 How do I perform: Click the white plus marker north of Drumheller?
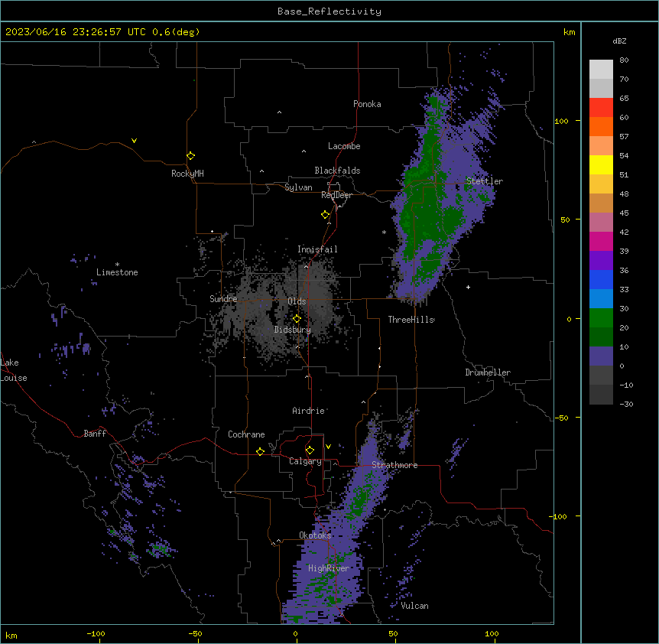click(x=468, y=287)
